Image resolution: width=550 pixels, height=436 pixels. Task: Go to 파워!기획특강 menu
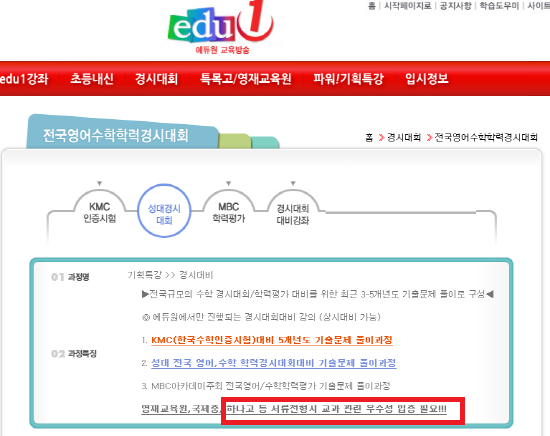348,79
